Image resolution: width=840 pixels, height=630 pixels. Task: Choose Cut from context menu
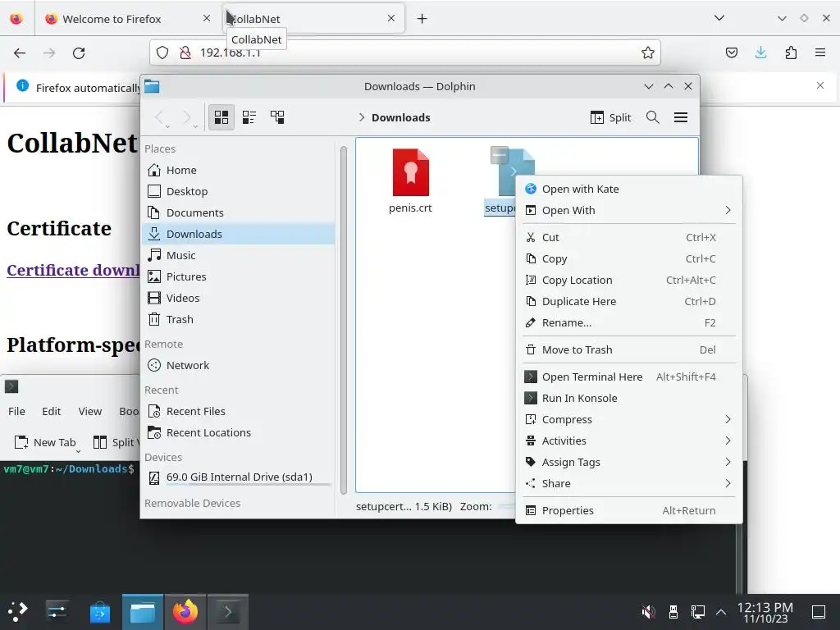(x=628, y=237)
